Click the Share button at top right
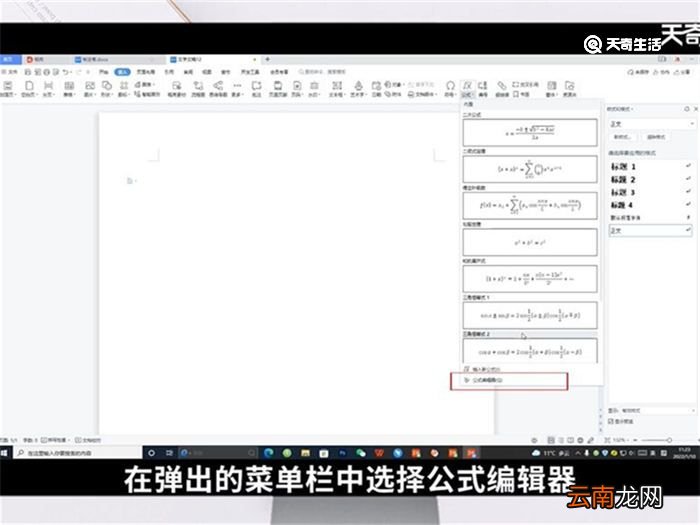 click(682, 72)
